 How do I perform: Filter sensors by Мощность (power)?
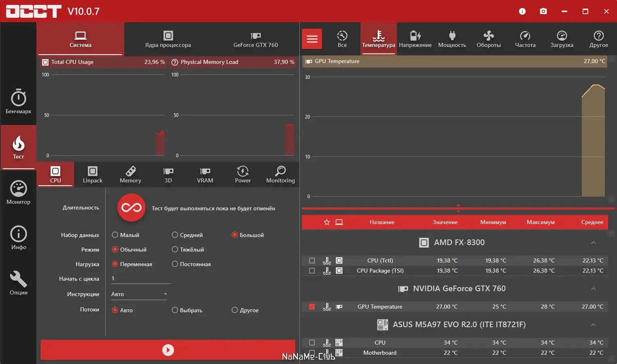[x=452, y=39]
